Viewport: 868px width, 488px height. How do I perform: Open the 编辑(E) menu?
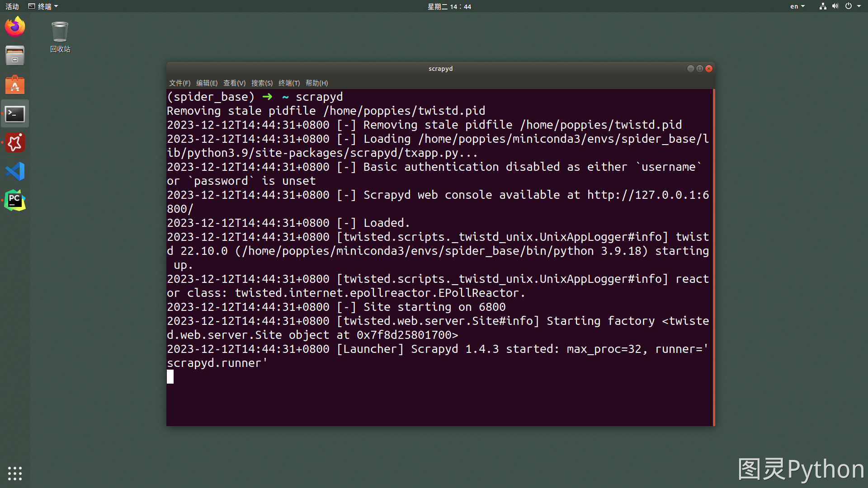[x=207, y=83]
